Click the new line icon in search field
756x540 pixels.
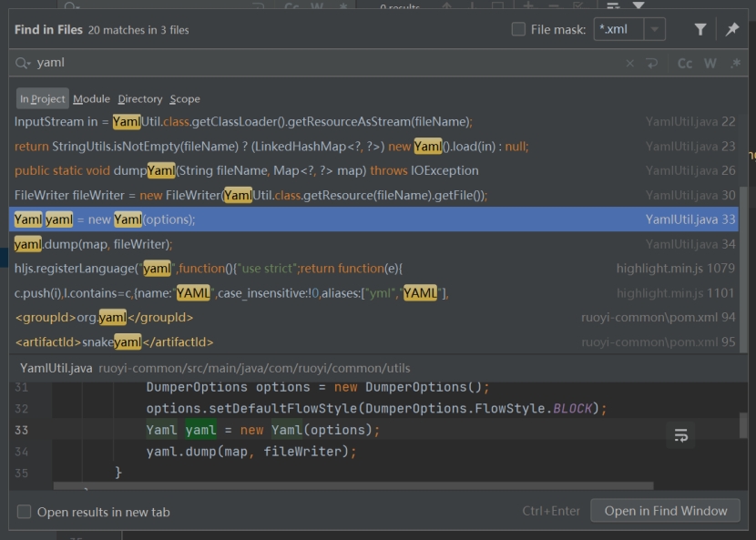(x=652, y=64)
